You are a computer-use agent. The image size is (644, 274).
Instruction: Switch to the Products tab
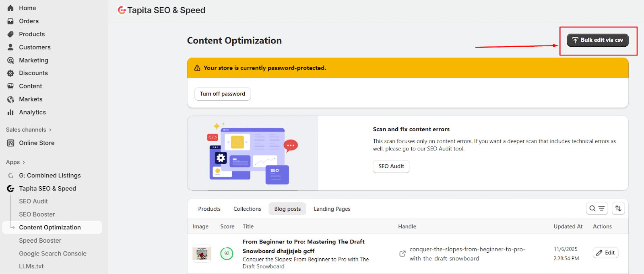(x=209, y=209)
